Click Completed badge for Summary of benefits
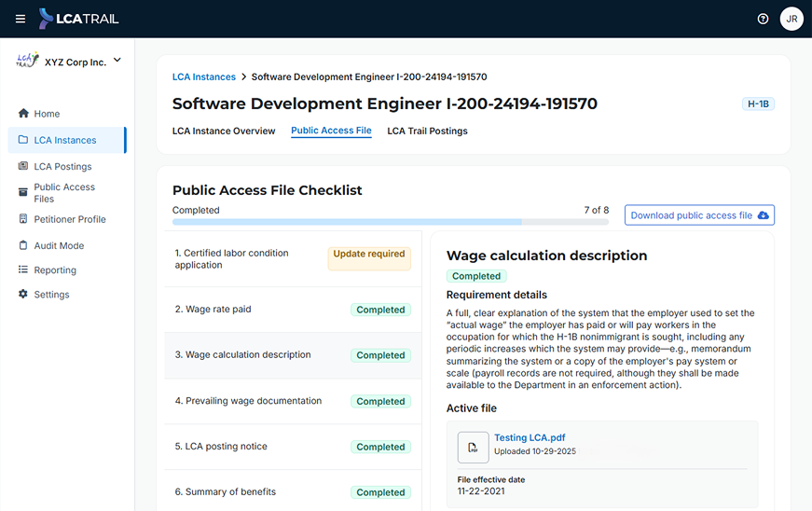The height and width of the screenshot is (511, 812). (380, 492)
